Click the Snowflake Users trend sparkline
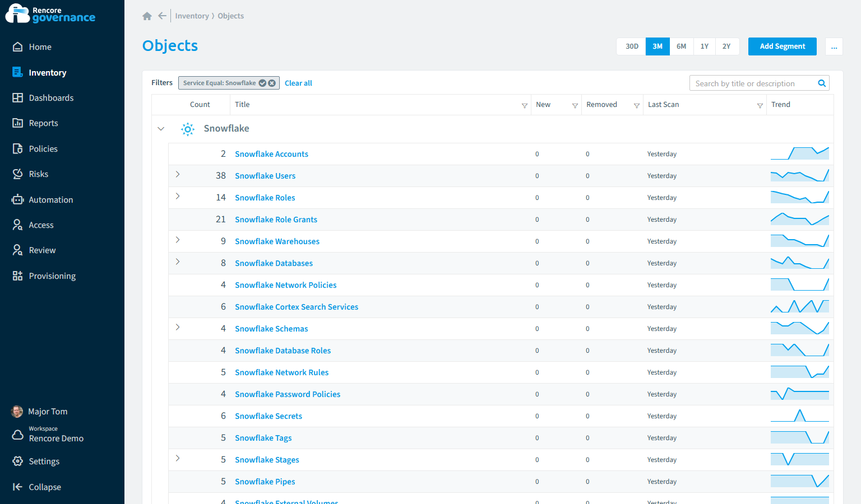The height and width of the screenshot is (504, 861). [800, 175]
